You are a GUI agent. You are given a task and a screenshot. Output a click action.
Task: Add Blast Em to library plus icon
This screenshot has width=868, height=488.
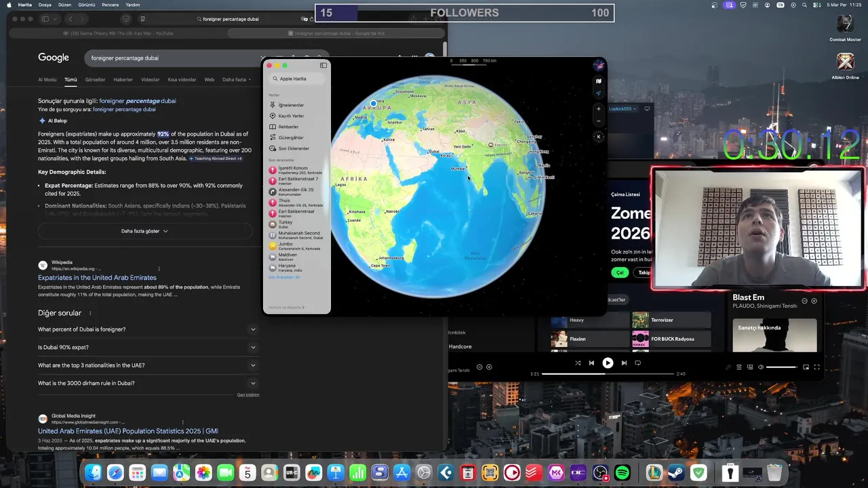(x=814, y=301)
